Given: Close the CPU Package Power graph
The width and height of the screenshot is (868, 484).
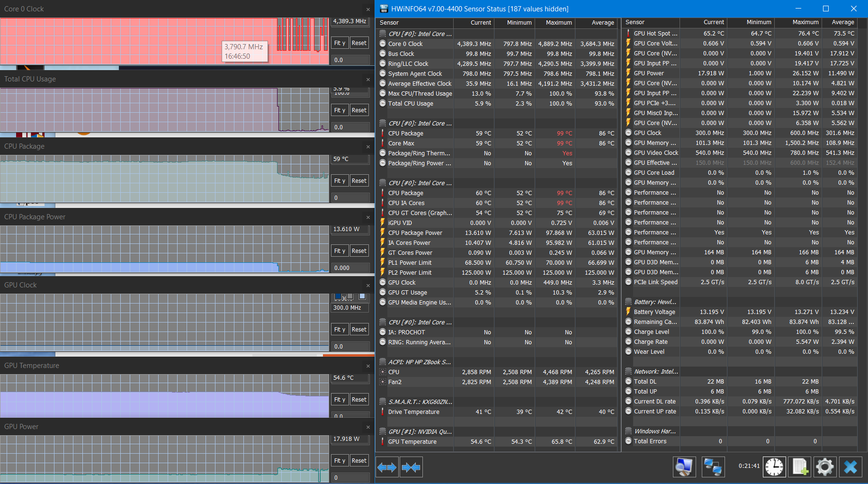Looking at the screenshot, I should coord(368,217).
